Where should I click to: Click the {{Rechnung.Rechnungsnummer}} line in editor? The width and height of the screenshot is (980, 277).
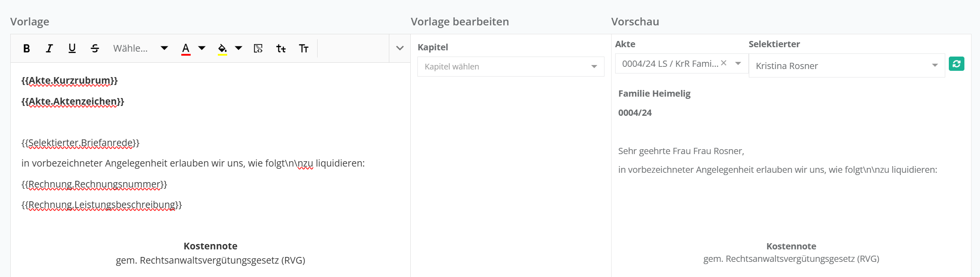(94, 184)
